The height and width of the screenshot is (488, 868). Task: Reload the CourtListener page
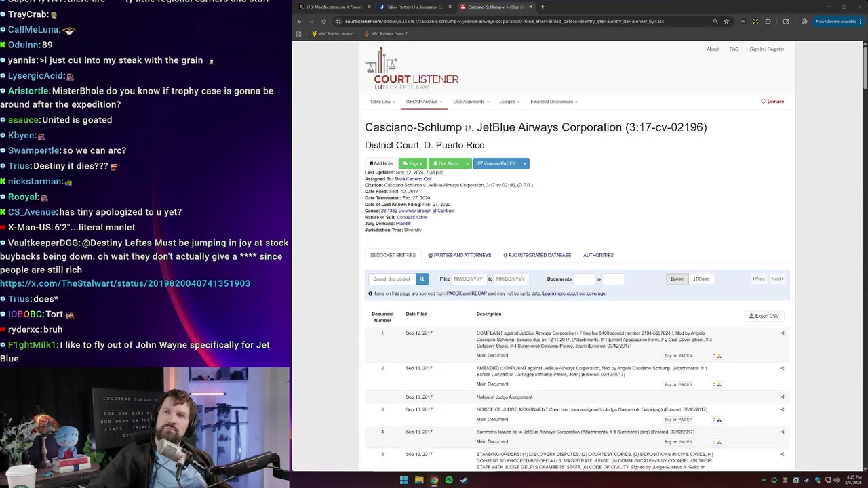(323, 21)
